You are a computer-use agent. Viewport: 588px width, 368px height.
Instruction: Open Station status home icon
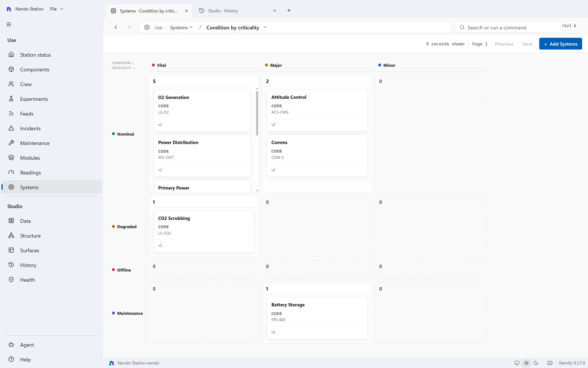[x=11, y=54]
